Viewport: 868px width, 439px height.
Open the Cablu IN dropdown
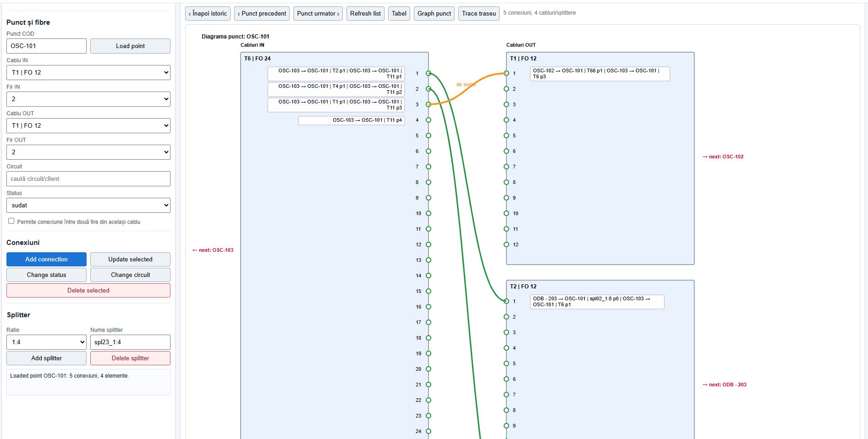click(88, 72)
